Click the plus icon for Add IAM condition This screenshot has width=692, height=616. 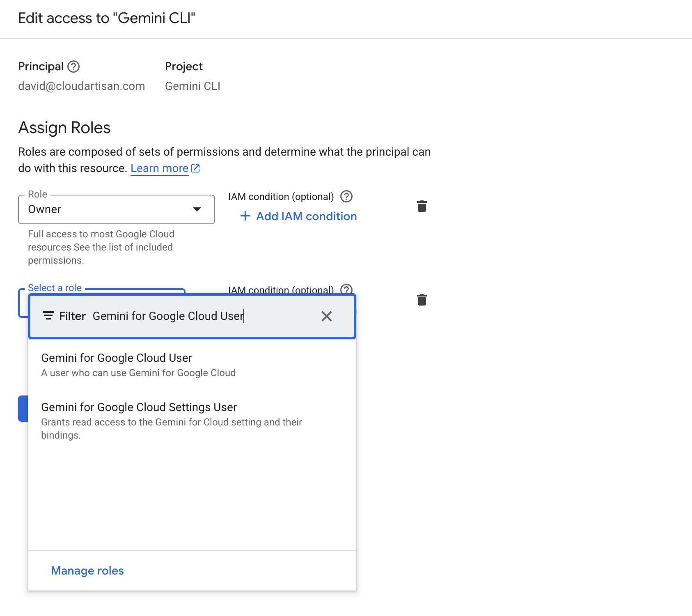245,216
